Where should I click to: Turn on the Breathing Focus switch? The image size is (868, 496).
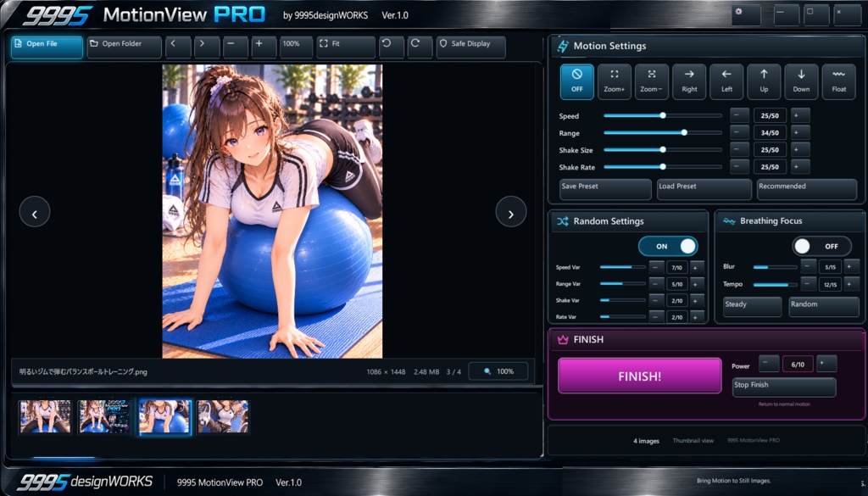coord(821,247)
